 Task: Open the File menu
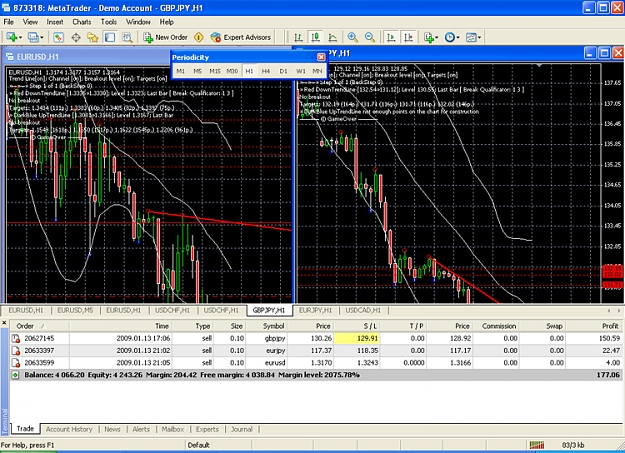pyautogui.click(x=8, y=22)
